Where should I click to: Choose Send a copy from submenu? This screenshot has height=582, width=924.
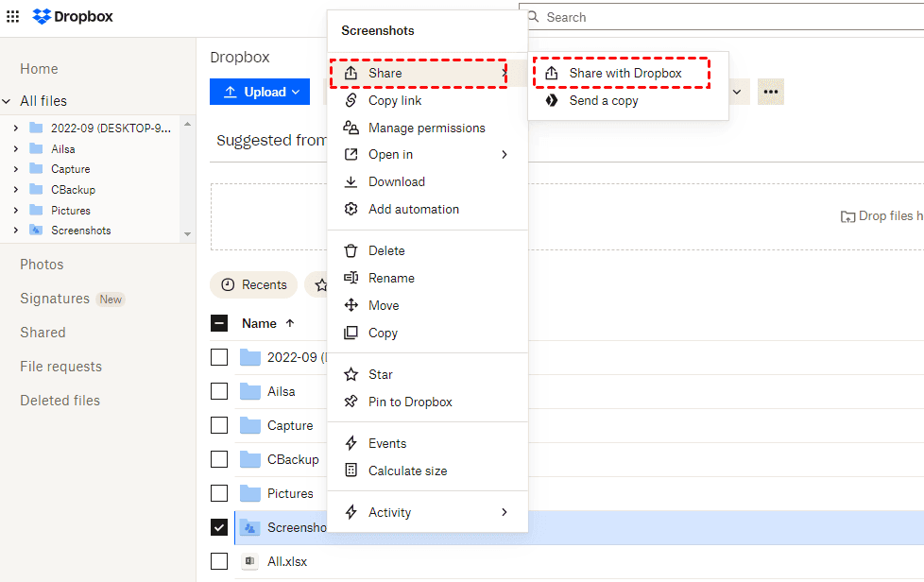[628, 101]
